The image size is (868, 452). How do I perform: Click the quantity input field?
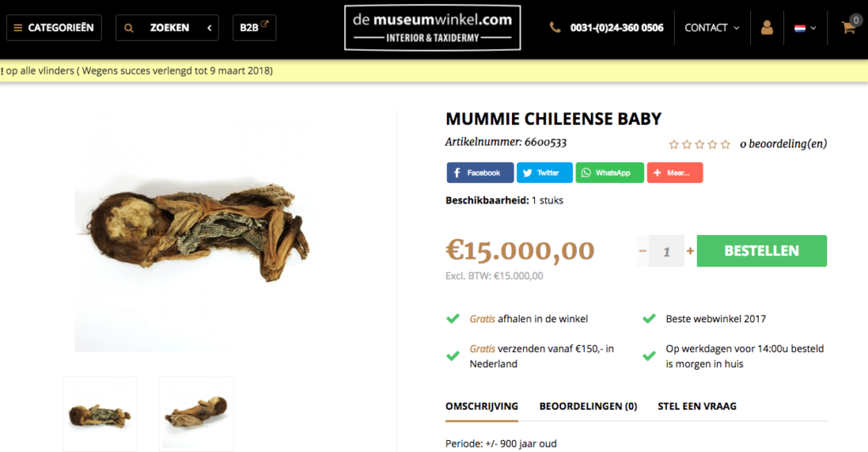(x=667, y=251)
